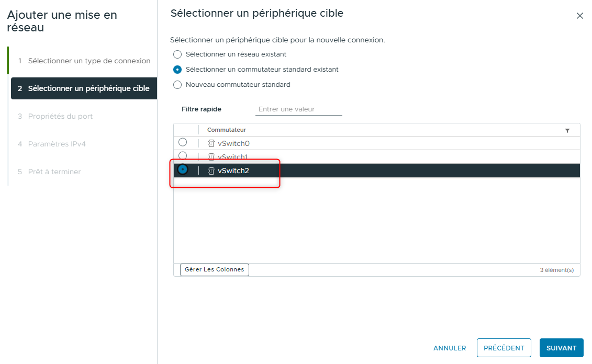
Task: Re-select the 'Sélectionner un commutateur standard existant' option
Action: point(177,69)
